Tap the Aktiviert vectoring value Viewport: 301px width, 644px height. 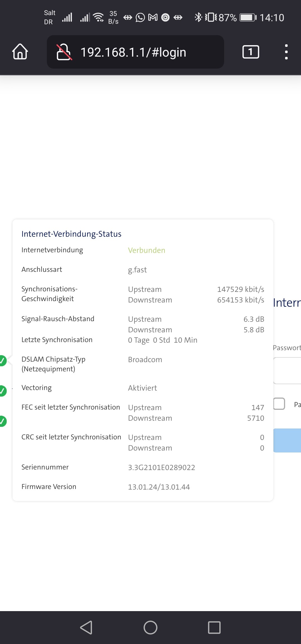(x=142, y=388)
